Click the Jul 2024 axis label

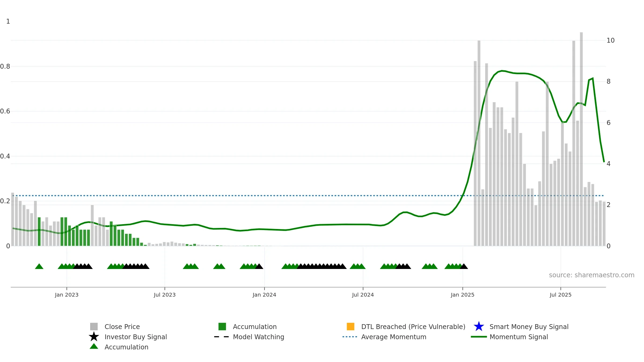click(x=363, y=295)
